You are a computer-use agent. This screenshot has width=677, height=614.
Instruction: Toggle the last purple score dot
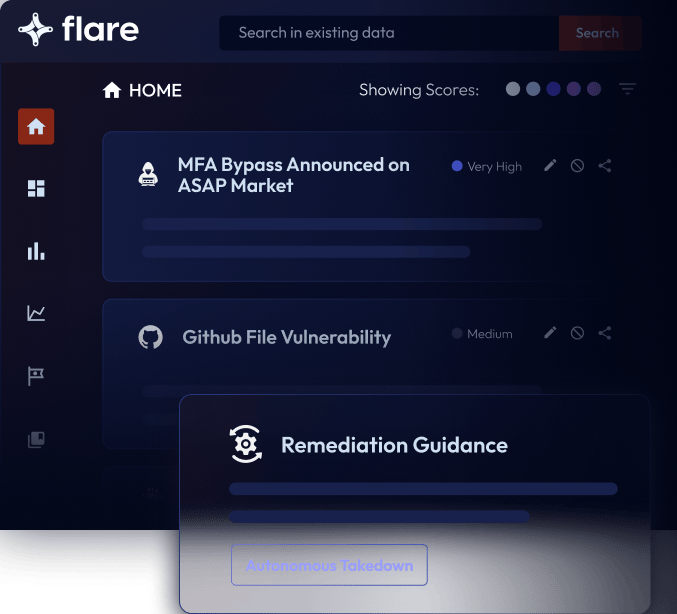[x=594, y=89]
